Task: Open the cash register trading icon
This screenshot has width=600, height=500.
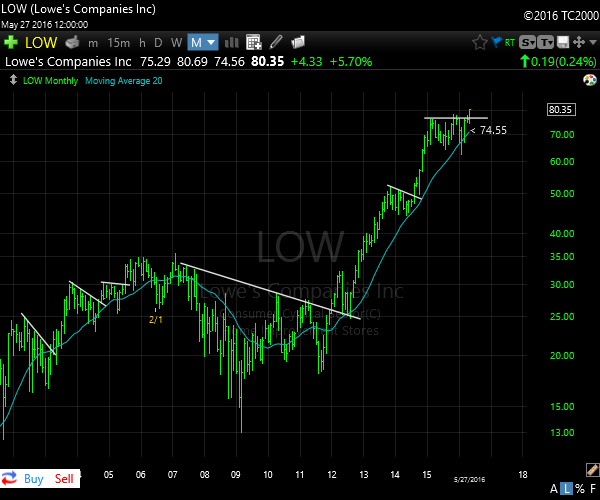Action: (72, 42)
